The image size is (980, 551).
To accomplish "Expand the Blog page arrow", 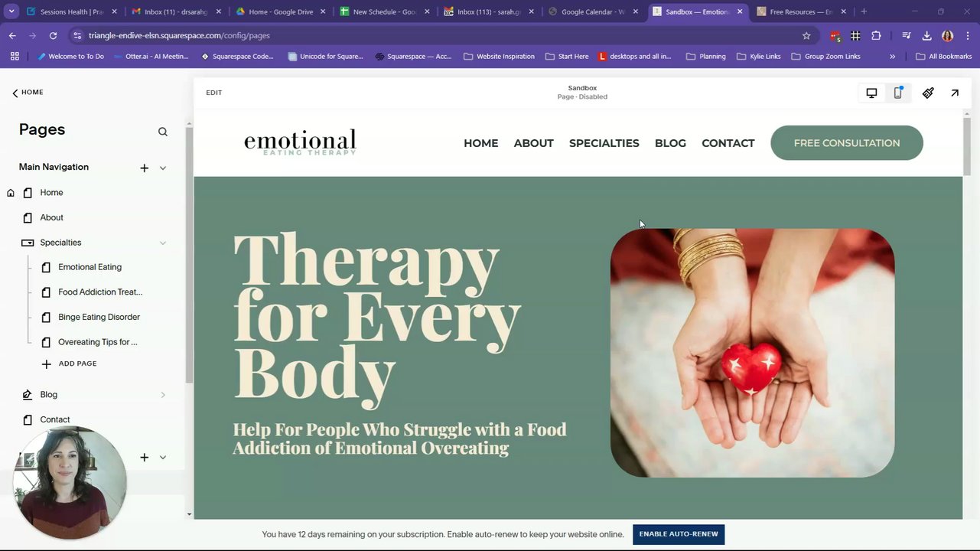I will tap(163, 395).
